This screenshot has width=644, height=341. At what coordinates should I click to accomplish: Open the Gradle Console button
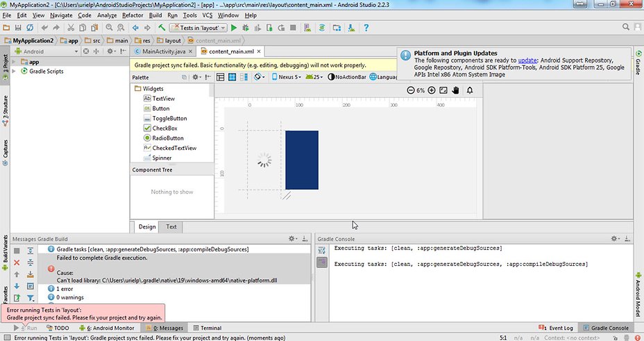[x=605, y=328]
